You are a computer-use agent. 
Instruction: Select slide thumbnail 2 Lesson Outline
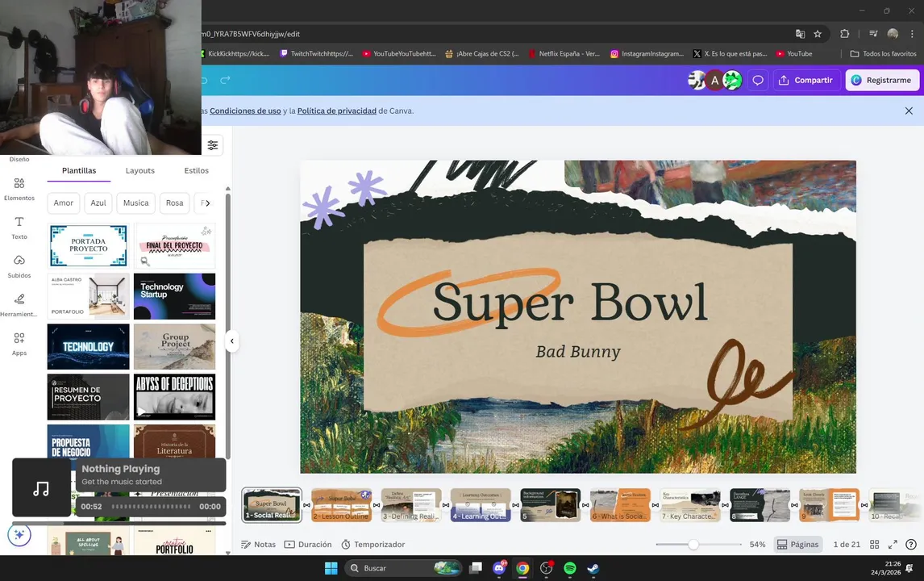click(342, 505)
